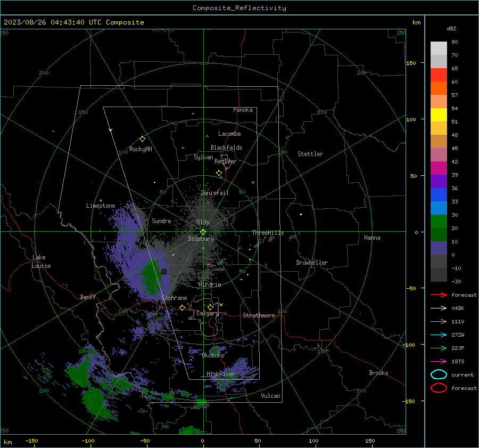
Task: Click the magenta 18TS arrow icon
Action: pyautogui.click(x=439, y=362)
